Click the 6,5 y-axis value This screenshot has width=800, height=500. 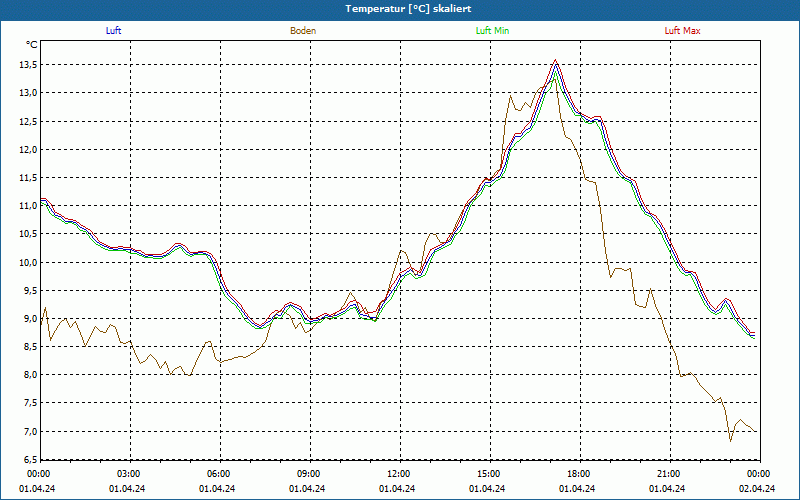click(x=30, y=459)
